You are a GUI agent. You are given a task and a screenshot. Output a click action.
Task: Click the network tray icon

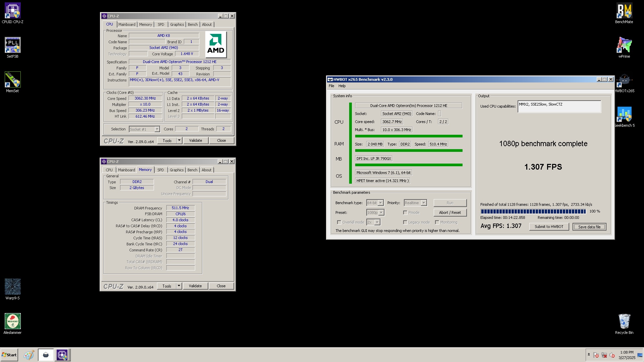pyautogui.click(x=604, y=355)
